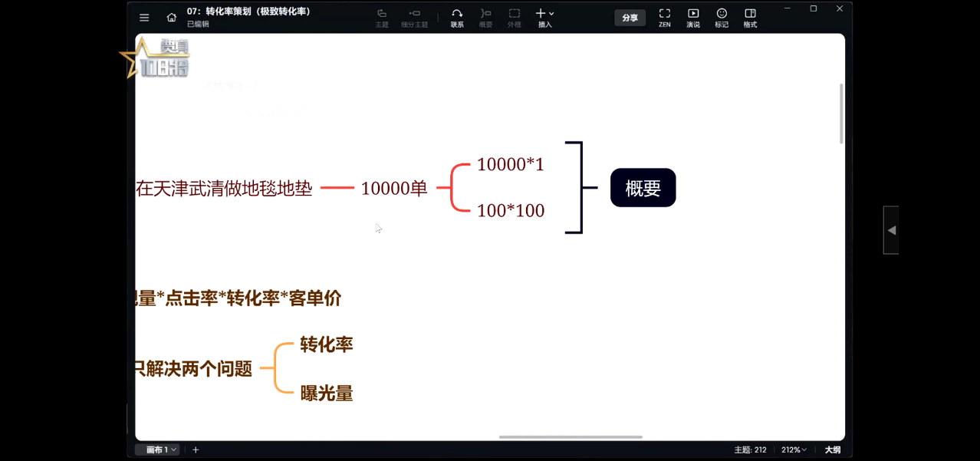The width and height of the screenshot is (980, 461).
Task: Toggle the 大纲 outline view
Action: [832, 450]
